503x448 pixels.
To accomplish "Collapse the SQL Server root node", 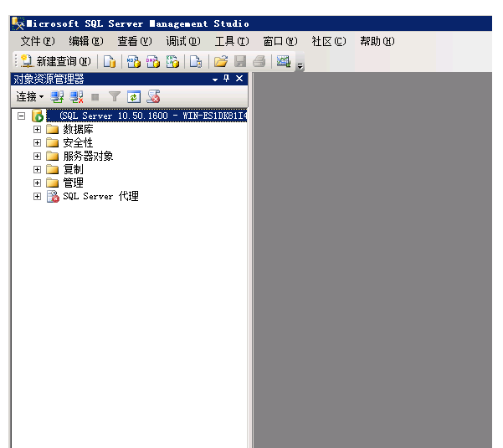I will click(21, 116).
